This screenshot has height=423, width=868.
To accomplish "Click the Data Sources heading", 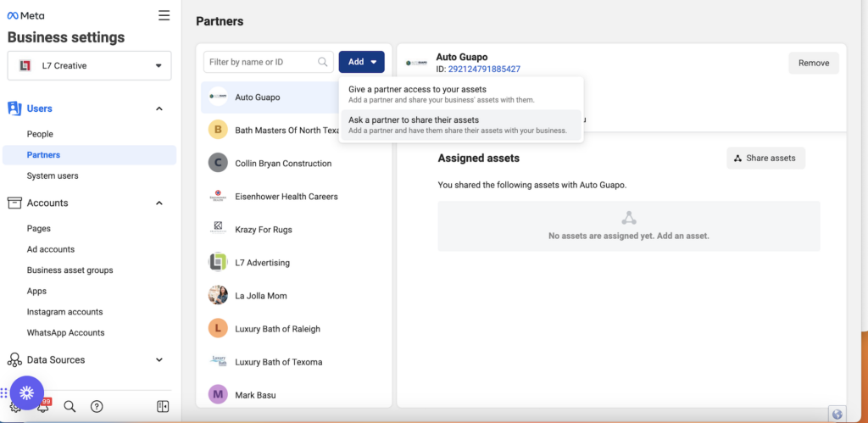I will click(56, 360).
